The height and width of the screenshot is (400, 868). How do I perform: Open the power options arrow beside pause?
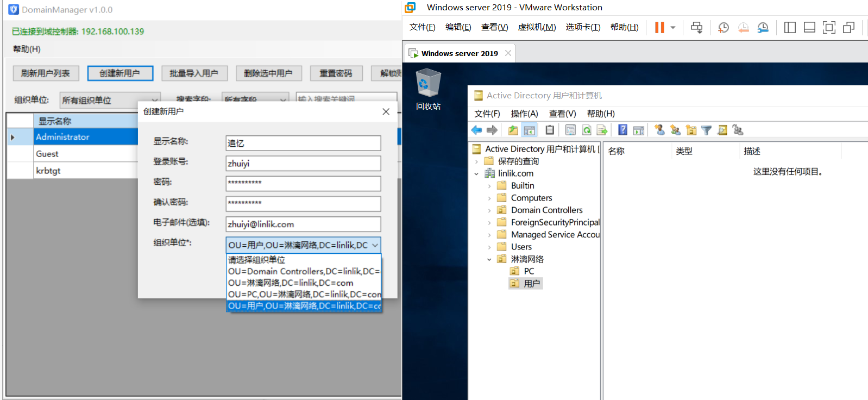tap(673, 27)
